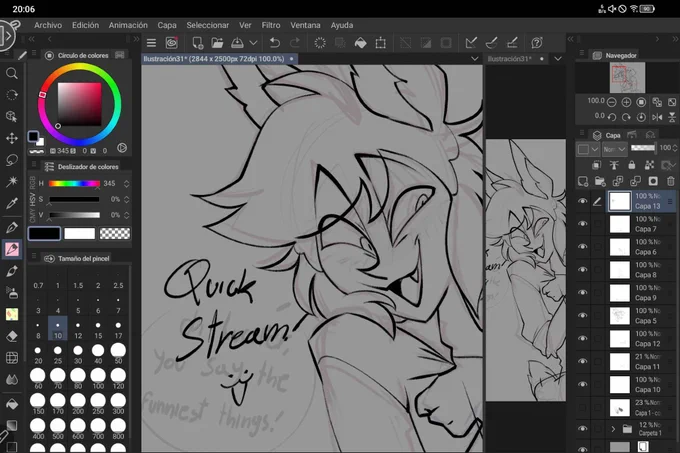Create a new raster layer
This screenshot has height=453, width=680.
[583, 181]
